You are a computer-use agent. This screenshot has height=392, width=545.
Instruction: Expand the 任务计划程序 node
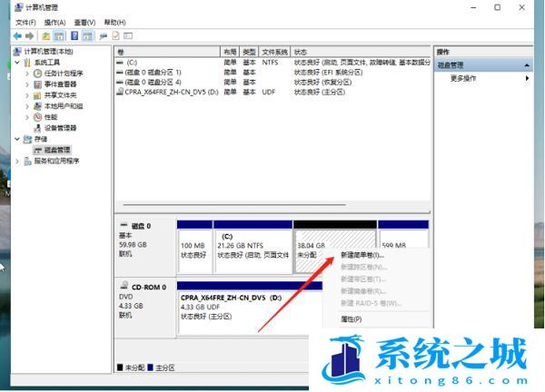26,73
